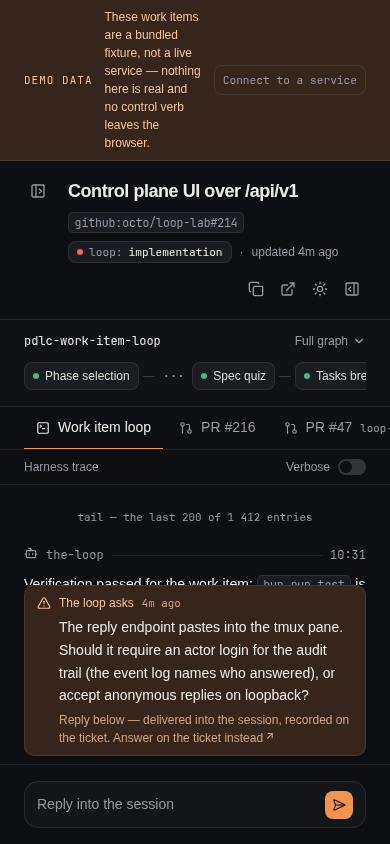This screenshot has height=844, width=390.
Task: Toggle the Verbose switch
Action: pos(352,467)
